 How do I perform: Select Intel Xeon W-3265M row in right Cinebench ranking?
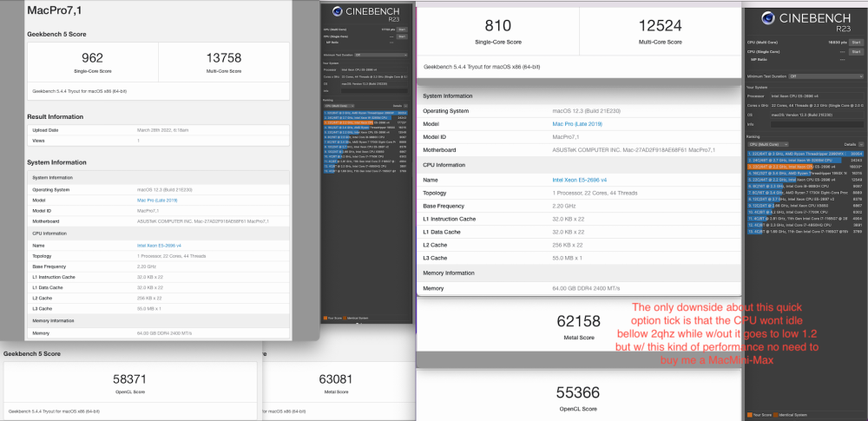tap(806, 160)
